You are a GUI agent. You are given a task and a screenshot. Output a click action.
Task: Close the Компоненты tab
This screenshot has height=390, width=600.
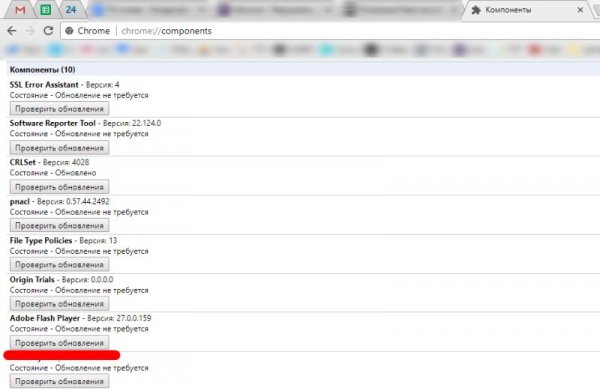580,10
